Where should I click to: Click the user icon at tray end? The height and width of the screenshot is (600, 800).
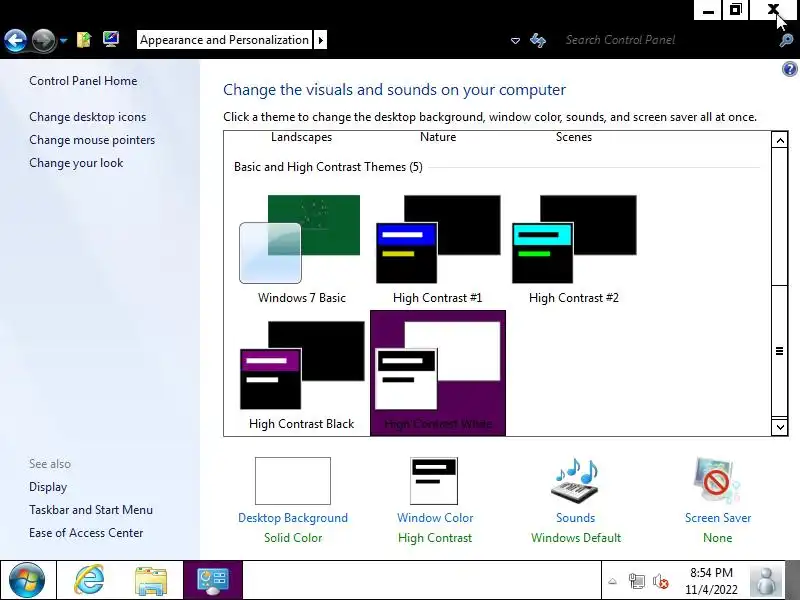click(765, 580)
